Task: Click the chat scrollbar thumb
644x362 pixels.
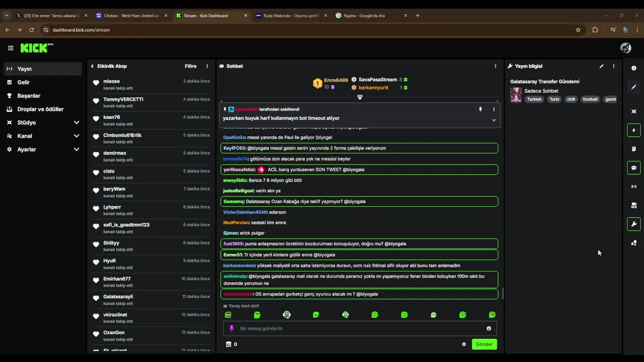Action: pyautogui.click(x=503, y=293)
